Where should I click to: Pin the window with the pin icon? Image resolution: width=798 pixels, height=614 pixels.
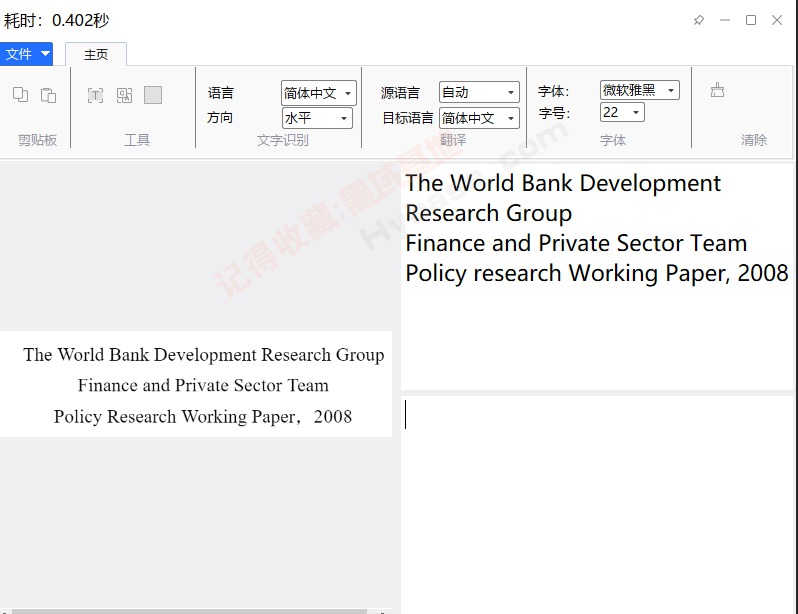(x=699, y=20)
